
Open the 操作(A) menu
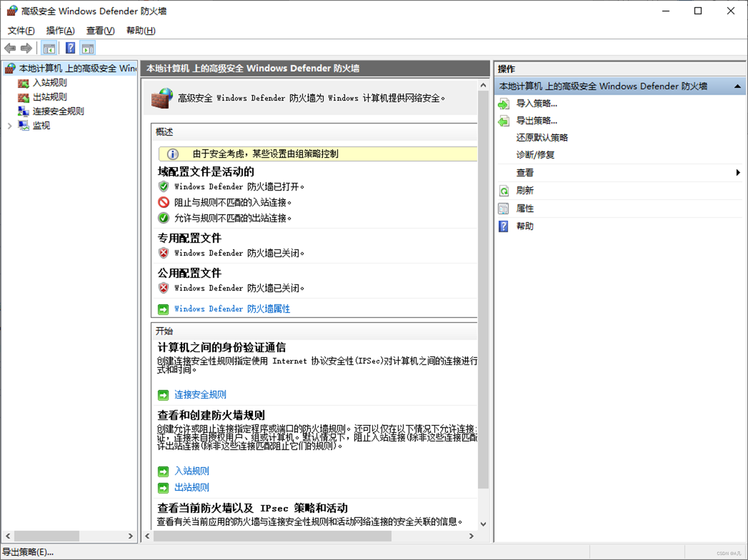(x=60, y=31)
